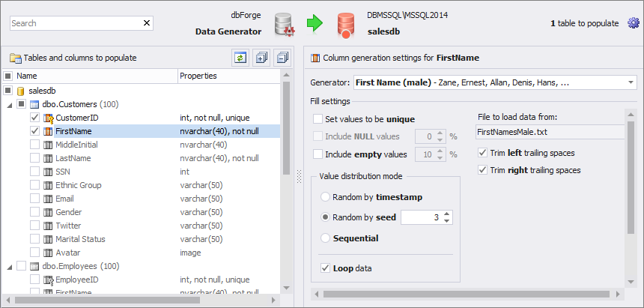Viewport: 644px width, 308px height.
Task: Click inside the Search field
Action: tap(76, 23)
